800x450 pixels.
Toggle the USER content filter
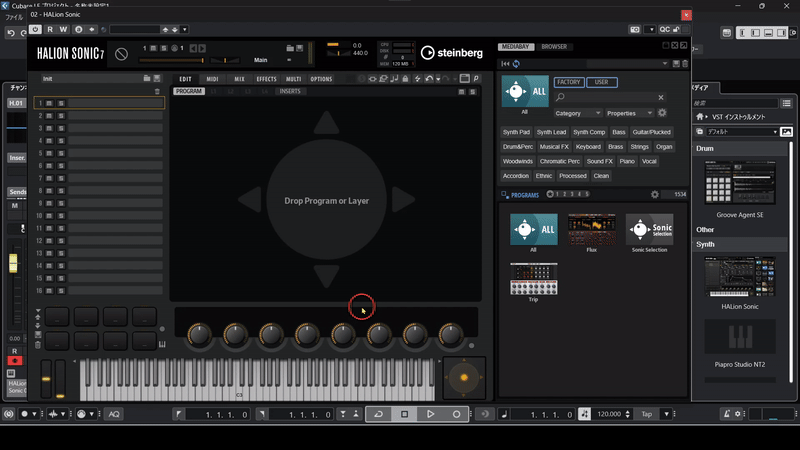pos(602,82)
